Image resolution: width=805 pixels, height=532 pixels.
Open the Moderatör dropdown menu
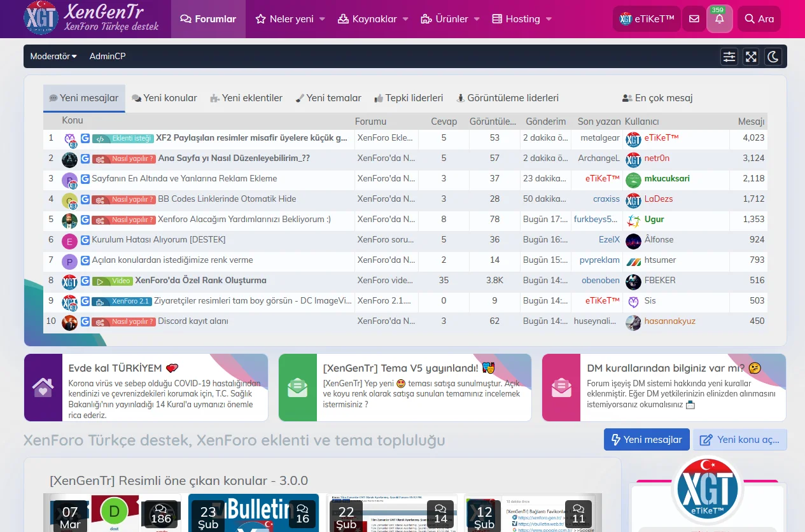(x=53, y=56)
